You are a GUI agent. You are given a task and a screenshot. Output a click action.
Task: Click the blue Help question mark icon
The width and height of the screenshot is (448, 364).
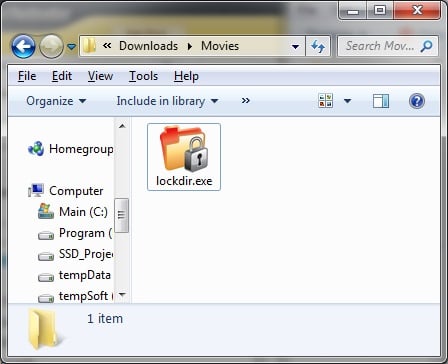tap(417, 101)
